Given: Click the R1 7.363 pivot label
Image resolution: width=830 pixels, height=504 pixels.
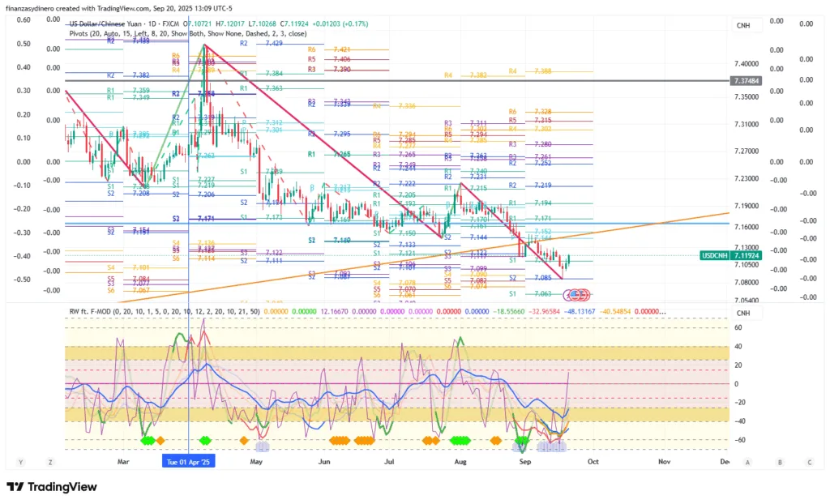Looking at the screenshot, I should 261,88.
